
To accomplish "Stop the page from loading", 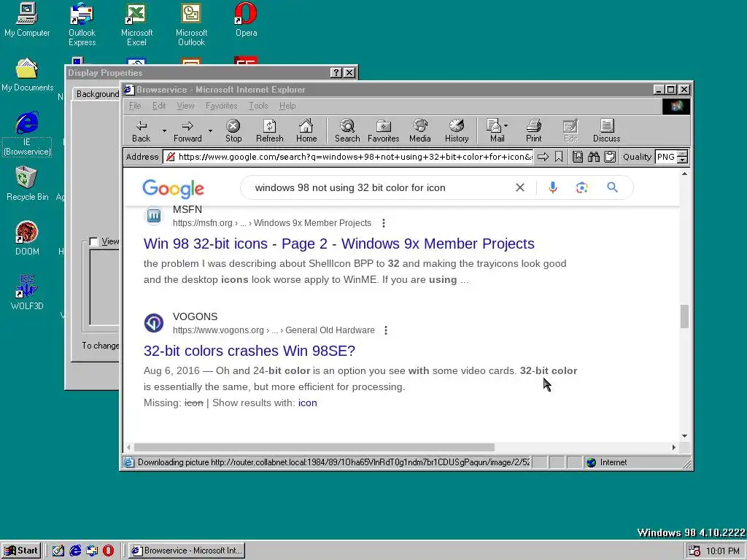I will pos(233,131).
